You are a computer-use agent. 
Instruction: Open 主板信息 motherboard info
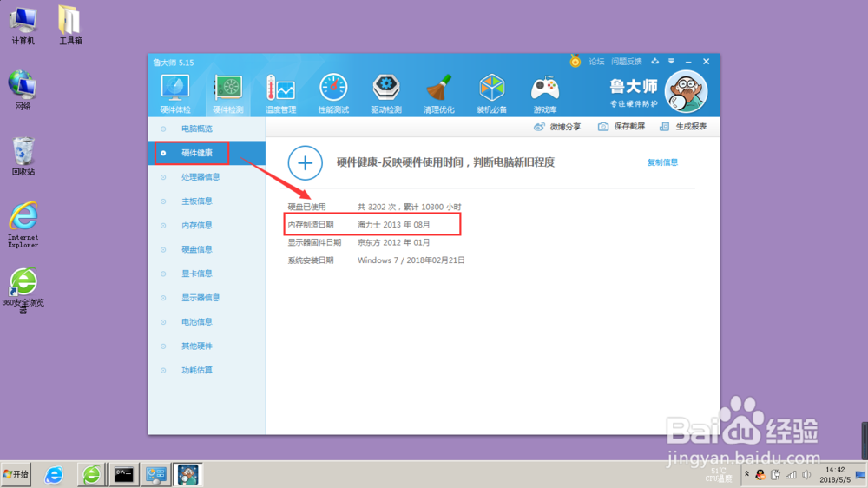207,201
